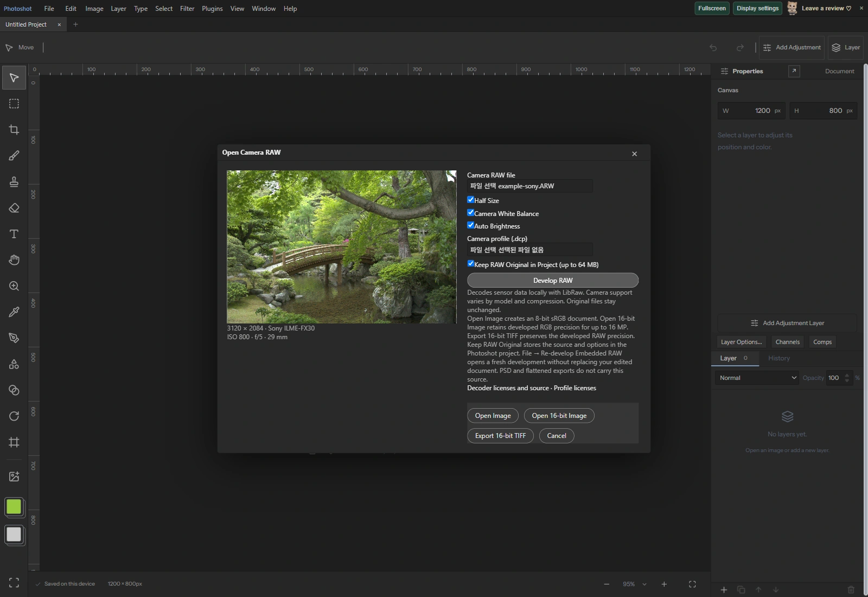868x597 pixels.
Task: Choose the Eraser tool
Action: pos(14,208)
